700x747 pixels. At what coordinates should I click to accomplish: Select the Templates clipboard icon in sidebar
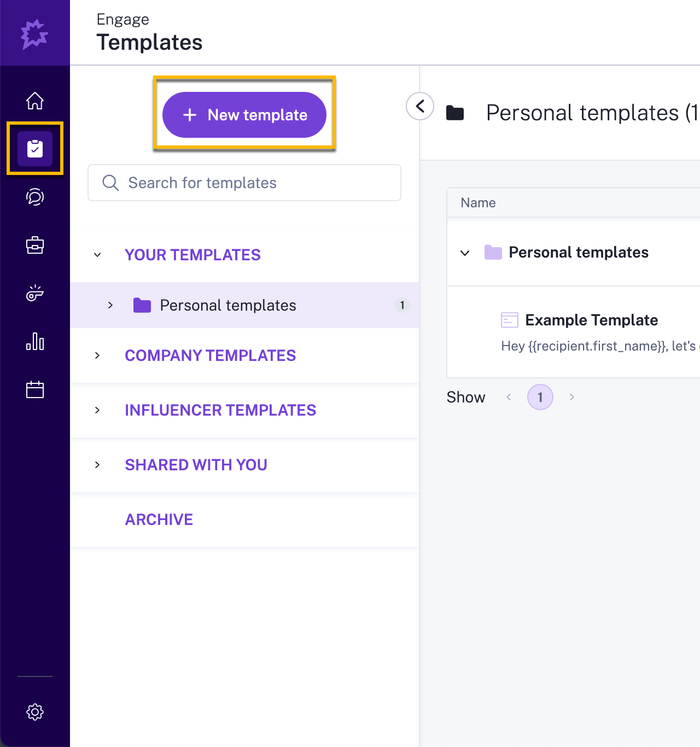click(x=35, y=148)
